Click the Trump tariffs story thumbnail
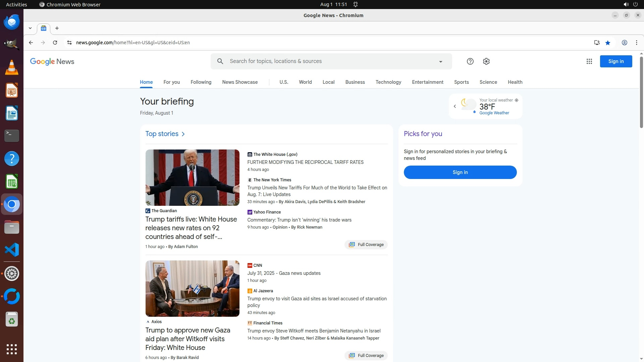The height and width of the screenshot is (362, 644). pyautogui.click(x=192, y=178)
